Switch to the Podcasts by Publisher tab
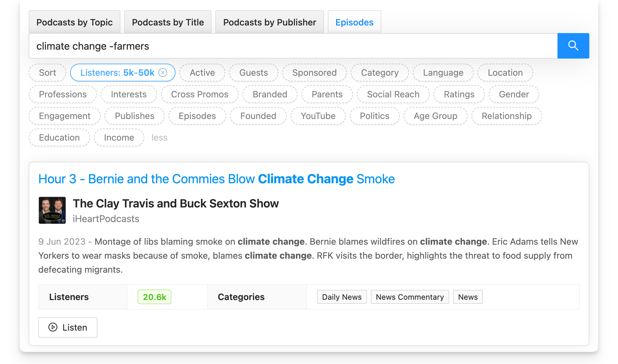618x364 pixels. point(269,22)
